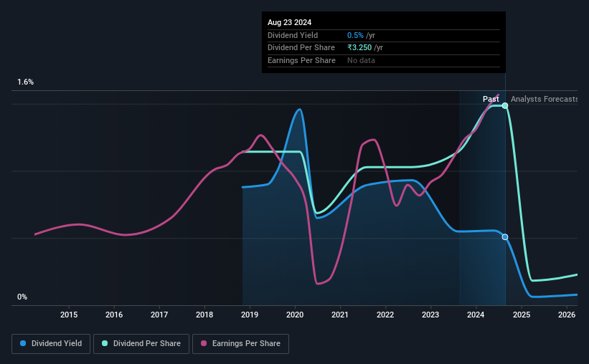589x364 pixels.
Task: Toggle the Dividend Yield legend series
Action: pyautogui.click(x=51, y=344)
